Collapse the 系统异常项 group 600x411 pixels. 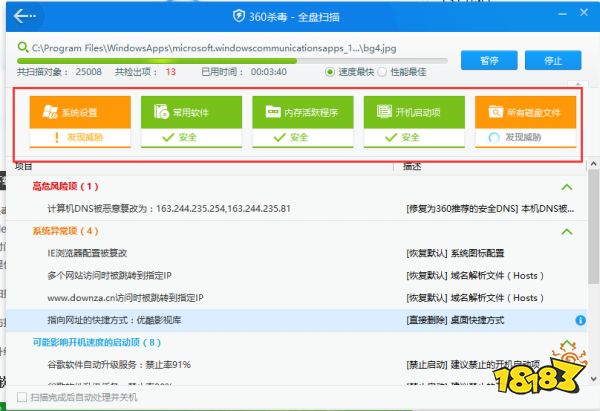click(567, 232)
